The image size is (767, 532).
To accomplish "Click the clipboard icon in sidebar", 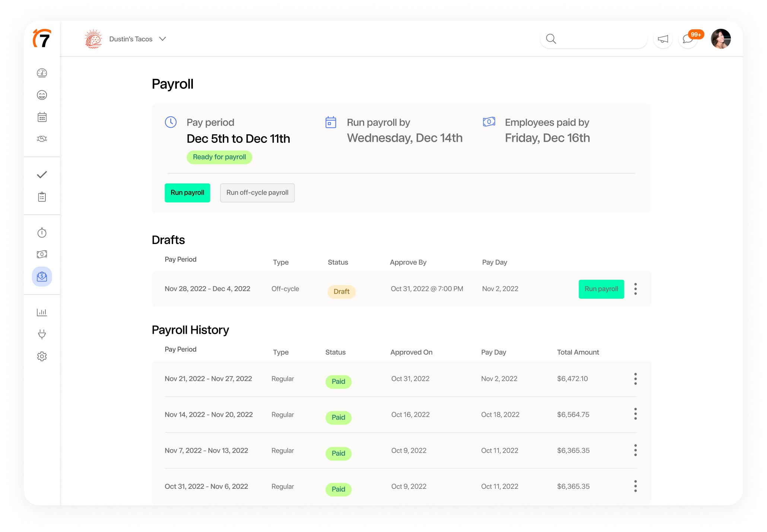I will 42,197.
